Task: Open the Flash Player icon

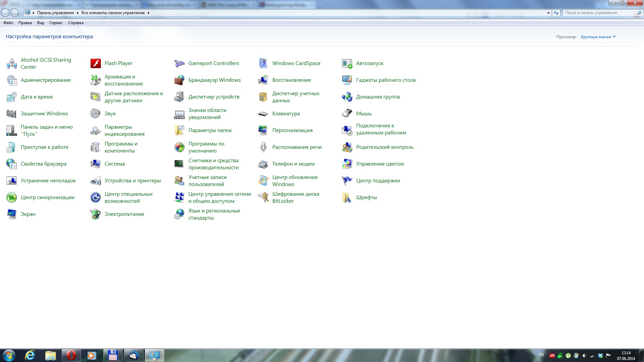Action: (96, 63)
